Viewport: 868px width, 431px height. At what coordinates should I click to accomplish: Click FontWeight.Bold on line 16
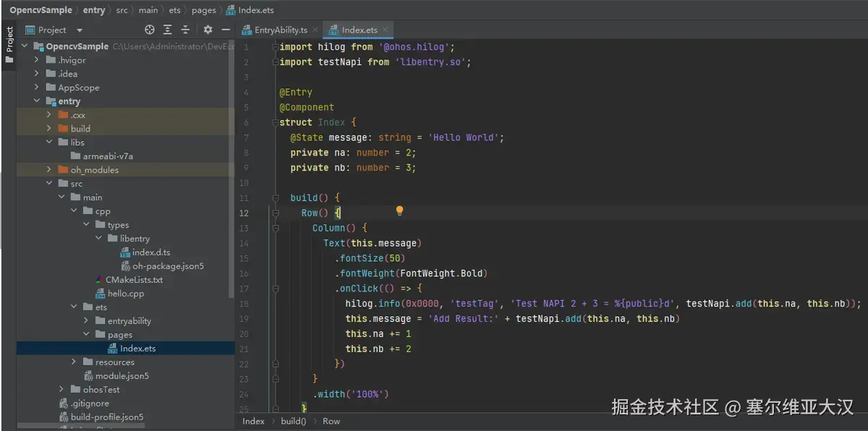click(x=441, y=273)
